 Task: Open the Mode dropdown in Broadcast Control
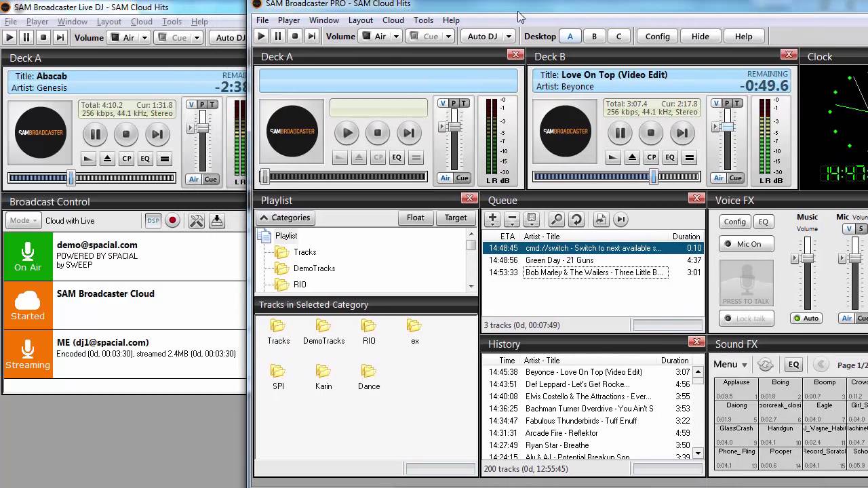(23, 220)
